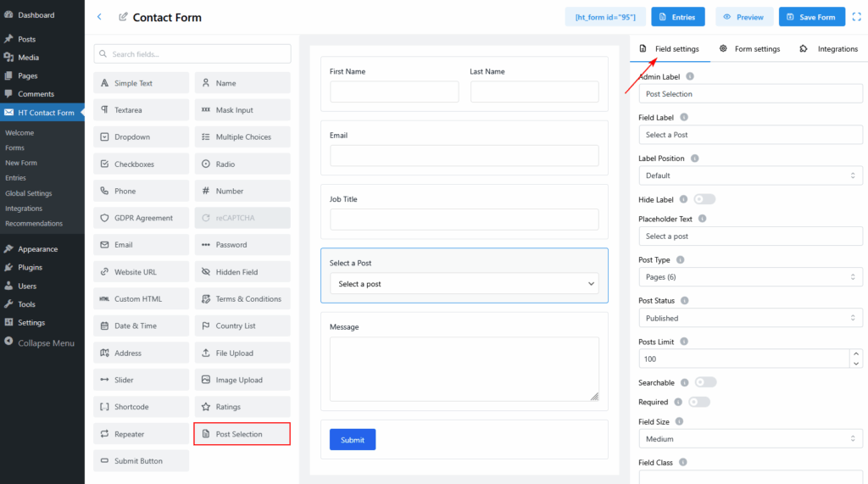Open the Integrations tab
This screenshot has height=484, width=868.
[829, 49]
